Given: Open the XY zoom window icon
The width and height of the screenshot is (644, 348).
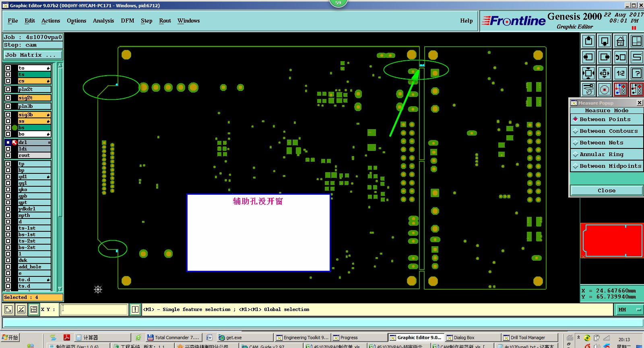Looking at the screenshot, I should pyautogui.click(x=636, y=41).
